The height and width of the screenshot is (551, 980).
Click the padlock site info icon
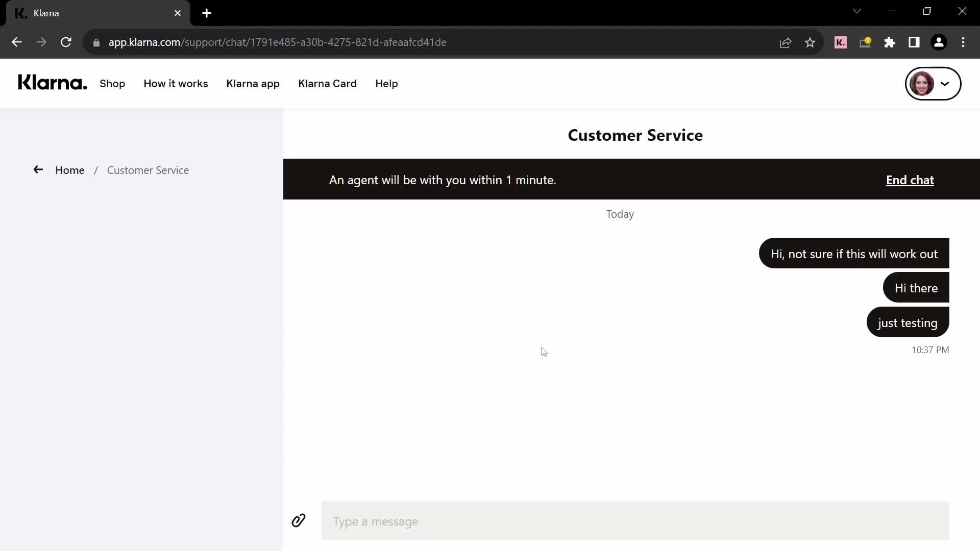click(x=96, y=43)
